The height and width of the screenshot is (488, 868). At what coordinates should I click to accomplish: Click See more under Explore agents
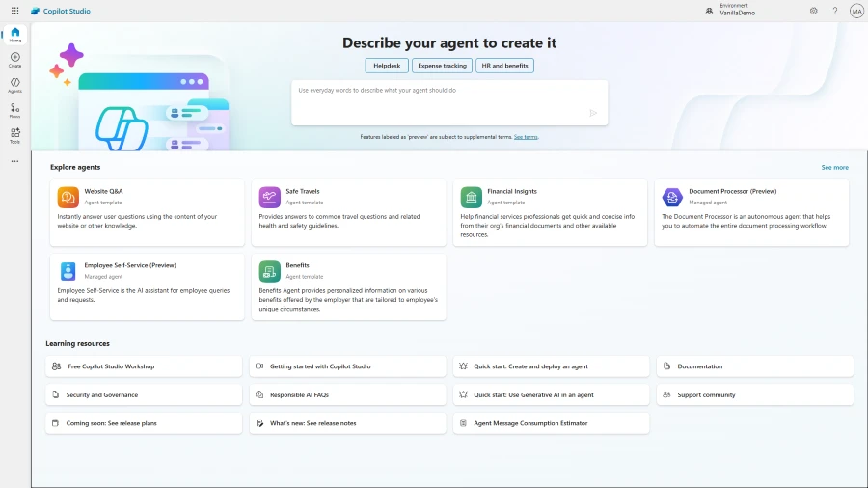tap(834, 167)
